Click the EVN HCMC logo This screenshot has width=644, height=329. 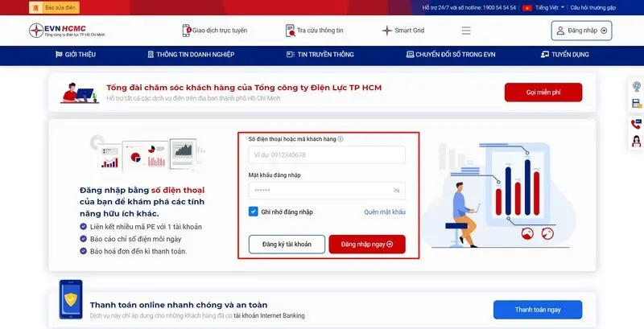[x=67, y=31]
